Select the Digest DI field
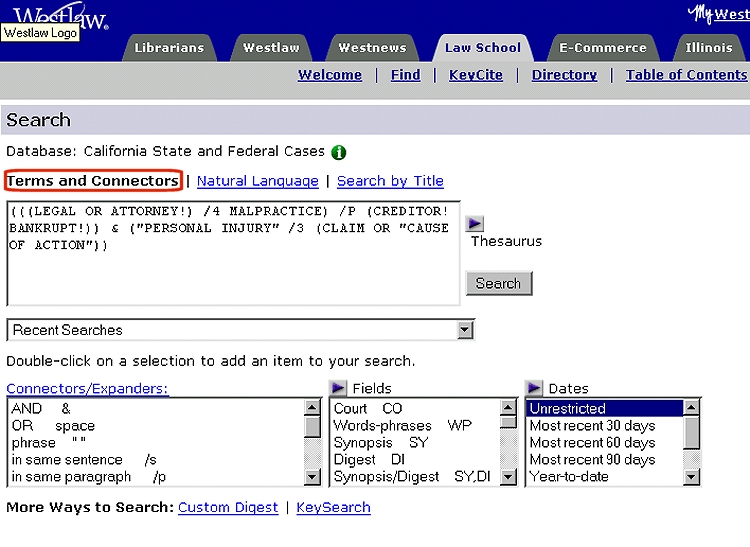The image size is (750, 547). click(415, 459)
